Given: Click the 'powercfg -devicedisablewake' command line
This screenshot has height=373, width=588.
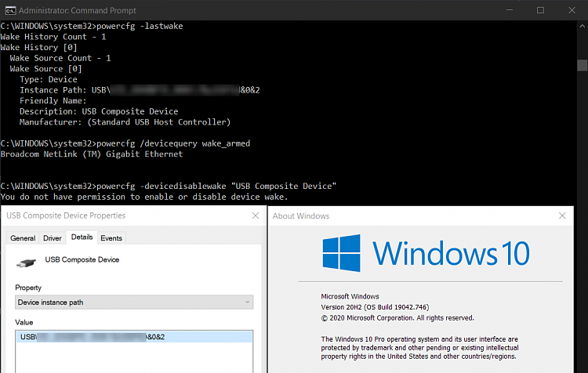Looking at the screenshot, I should (x=169, y=186).
